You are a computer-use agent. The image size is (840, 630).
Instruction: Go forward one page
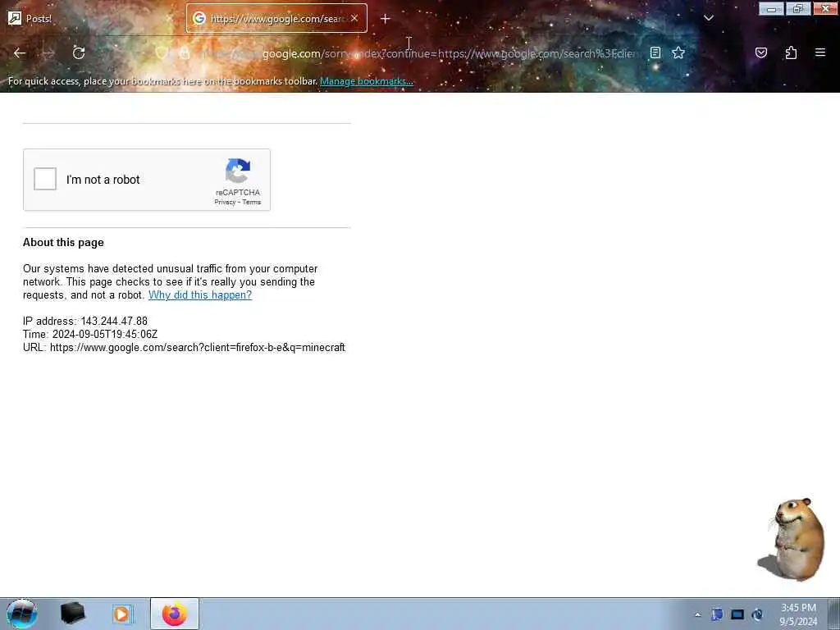[48, 52]
